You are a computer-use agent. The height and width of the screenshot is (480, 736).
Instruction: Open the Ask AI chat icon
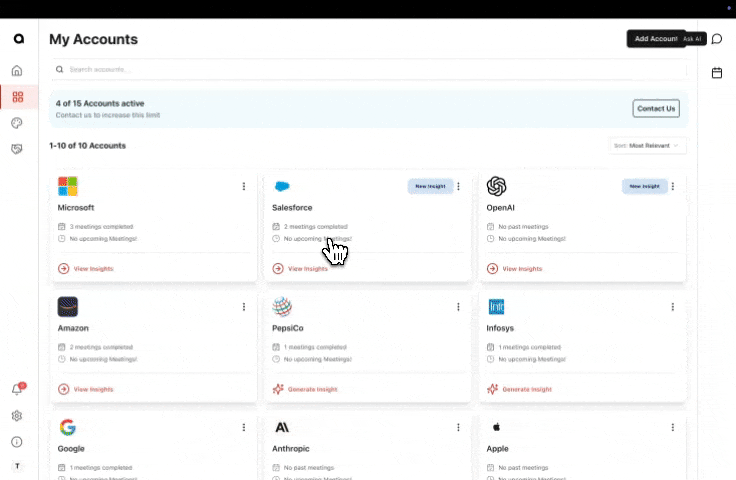[717, 39]
